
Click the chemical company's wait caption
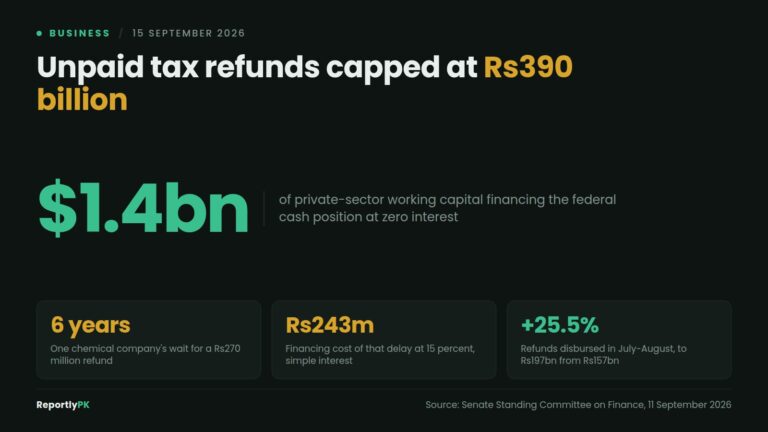pos(145,355)
